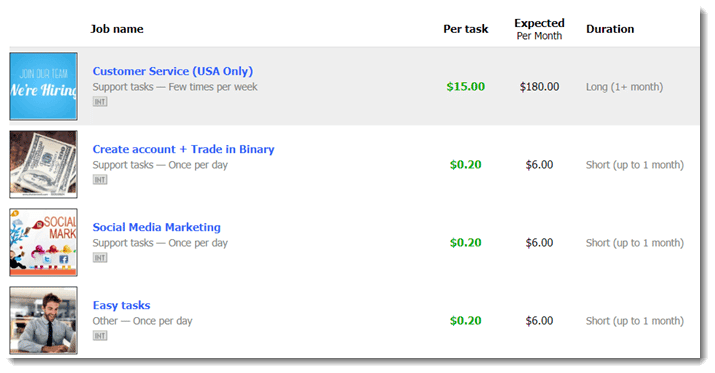This screenshot has width=715, height=373.
Task: Click the Social Marketing thumbnail image
Action: [43, 242]
